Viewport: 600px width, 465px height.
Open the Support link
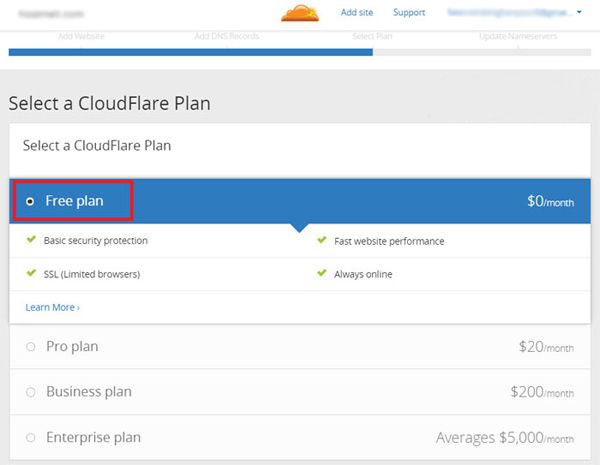click(409, 13)
